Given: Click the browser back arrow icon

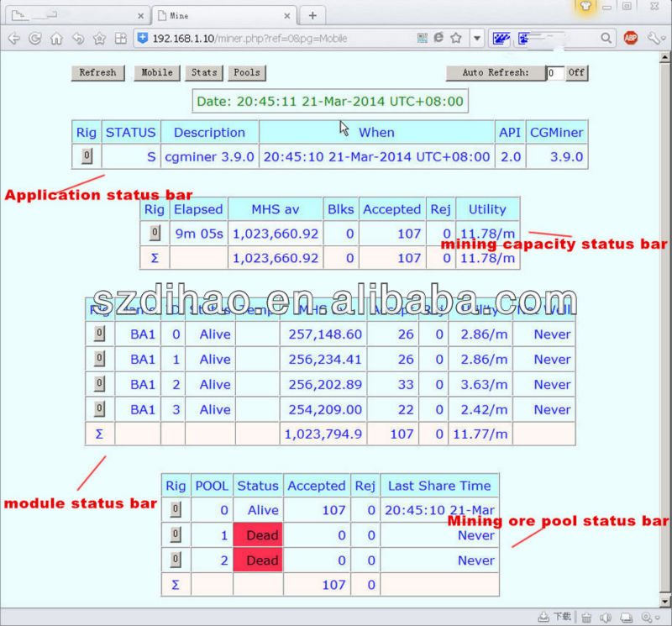Looking at the screenshot, I should 13,39.
